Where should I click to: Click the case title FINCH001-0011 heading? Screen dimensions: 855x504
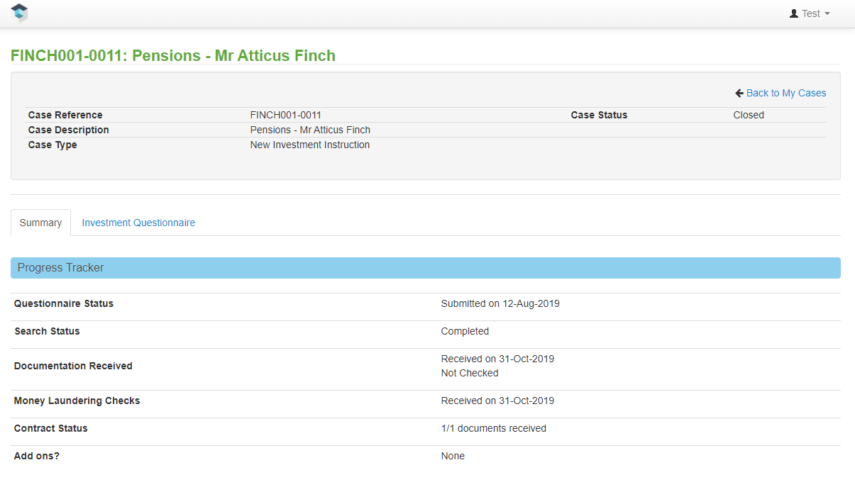tap(172, 55)
